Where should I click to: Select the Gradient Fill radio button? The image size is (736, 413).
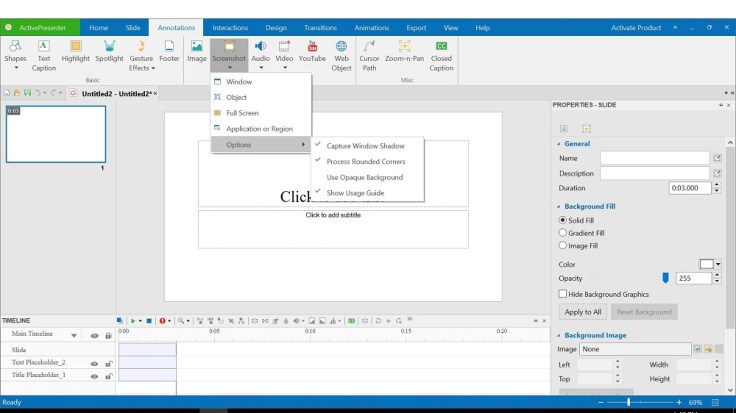[562, 232]
